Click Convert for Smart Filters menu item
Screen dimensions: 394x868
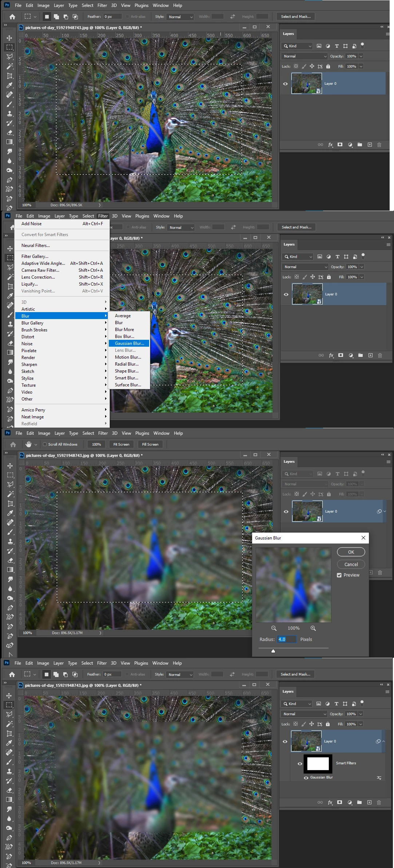point(45,235)
